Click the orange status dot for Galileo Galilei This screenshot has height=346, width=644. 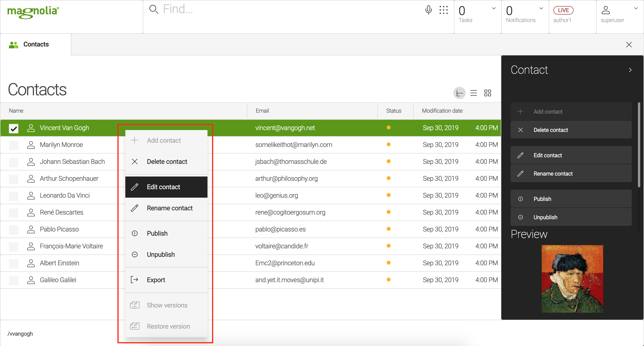(x=388, y=280)
